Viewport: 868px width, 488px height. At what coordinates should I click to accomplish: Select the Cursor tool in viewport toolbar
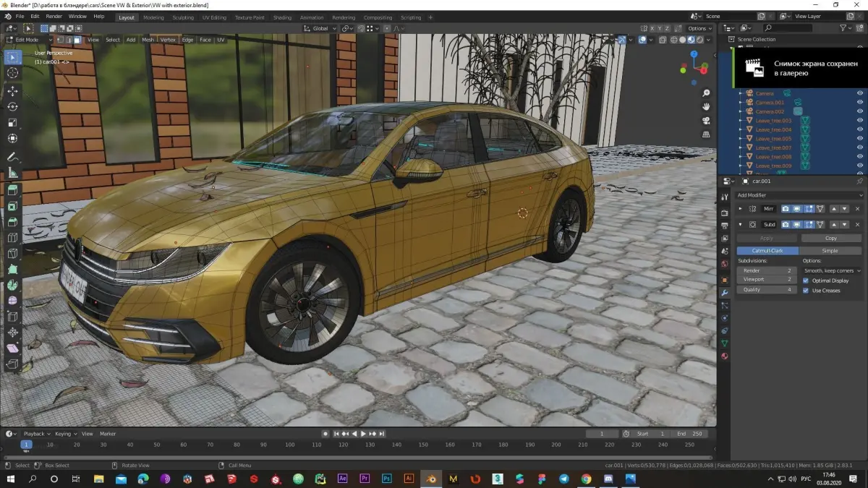(x=13, y=73)
